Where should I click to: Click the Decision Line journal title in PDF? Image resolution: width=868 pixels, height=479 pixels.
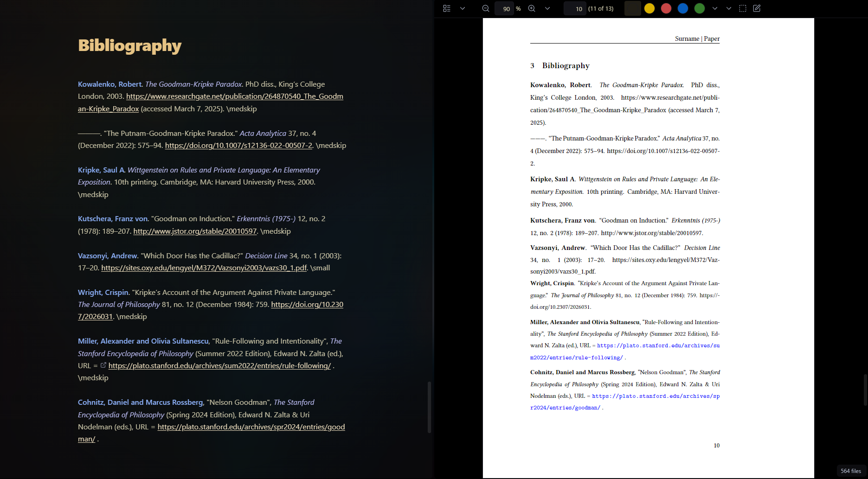tap(702, 248)
